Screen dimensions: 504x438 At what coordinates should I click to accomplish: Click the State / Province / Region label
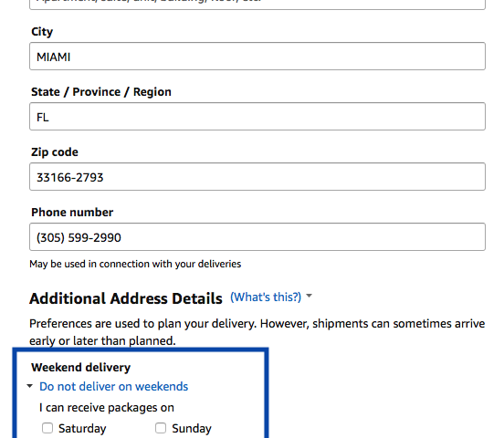[x=101, y=92]
